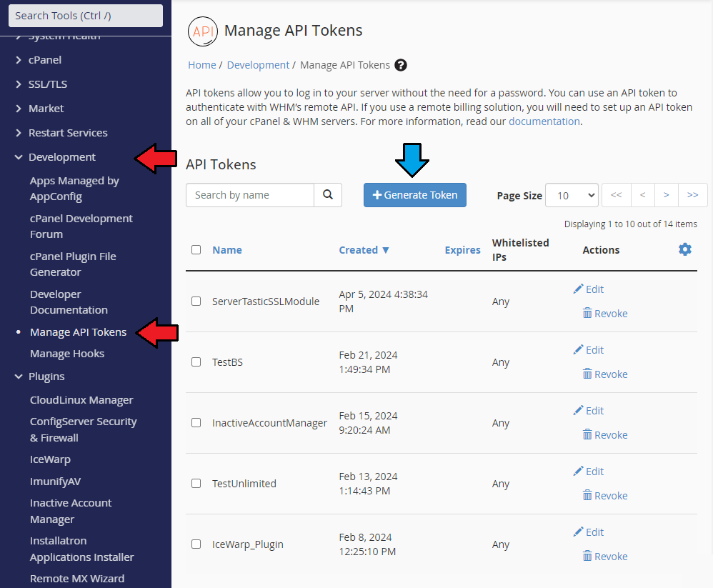Check the IceWarp_Plugin row checkbox
Screen dimensions: 713x588
point(196,544)
